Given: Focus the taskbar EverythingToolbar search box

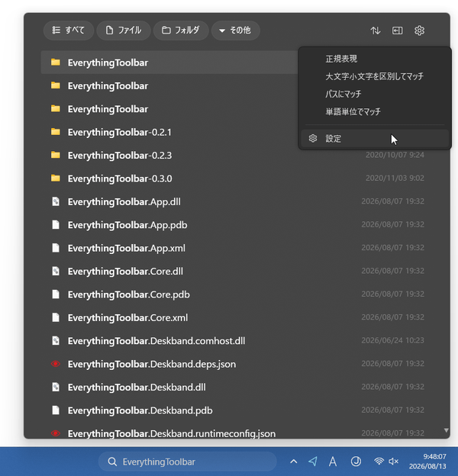Looking at the screenshot, I should (187, 462).
